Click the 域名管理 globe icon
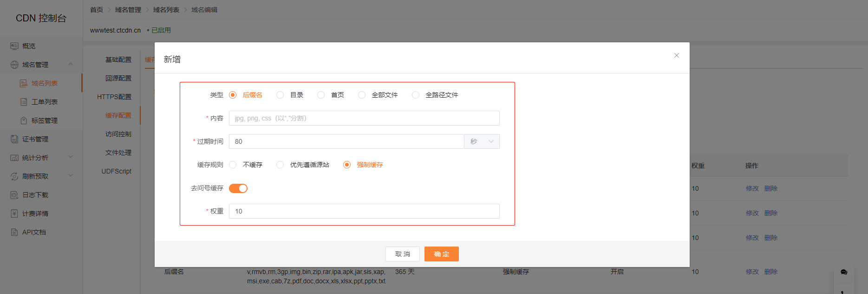 14,65
